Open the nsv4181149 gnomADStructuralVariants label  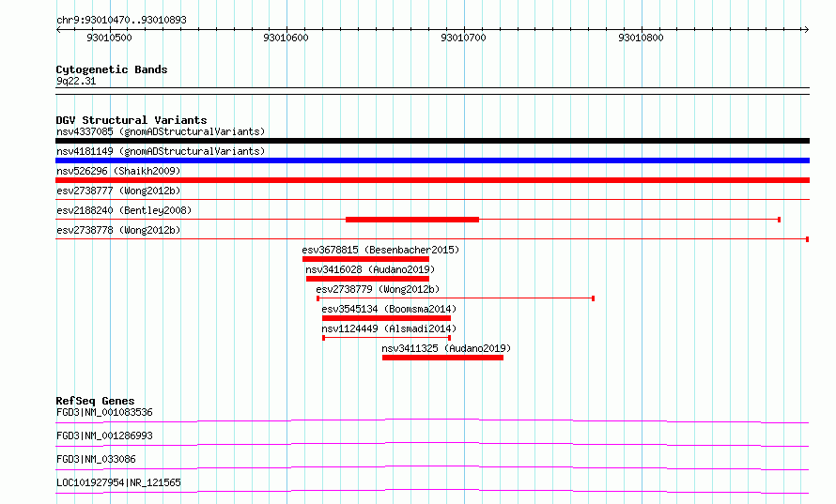click(x=161, y=151)
